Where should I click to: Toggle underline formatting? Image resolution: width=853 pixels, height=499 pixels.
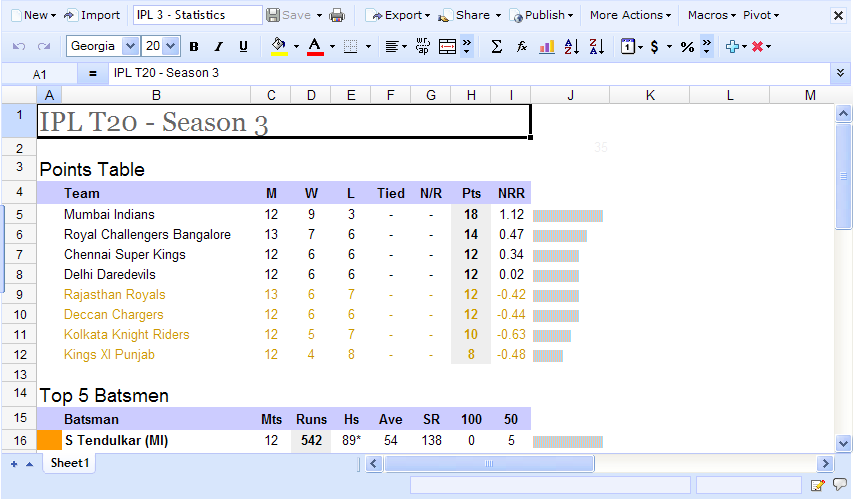point(243,47)
